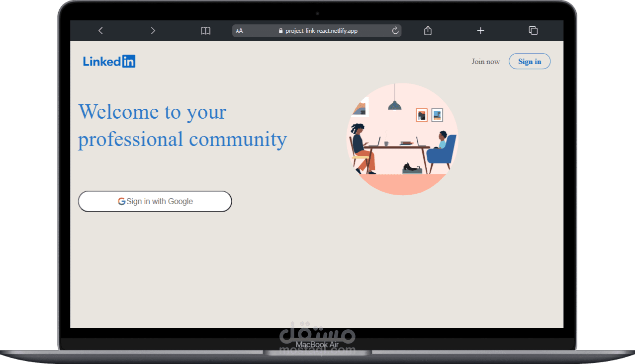Open the bookmarks book icon
Screen dimensions: 635x364
[x=205, y=31]
